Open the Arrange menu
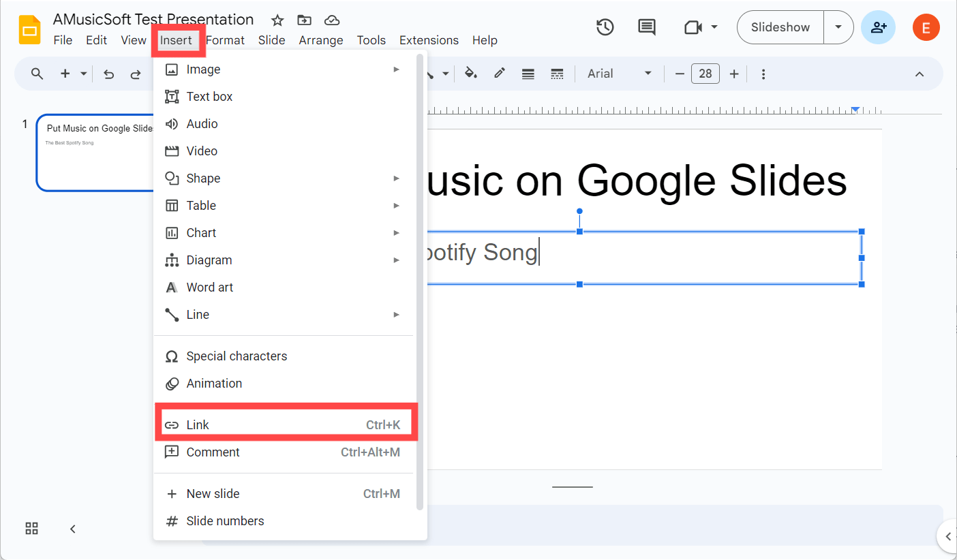Image resolution: width=957 pixels, height=560 pixels. pyautogui.click(x=321, y=40)
